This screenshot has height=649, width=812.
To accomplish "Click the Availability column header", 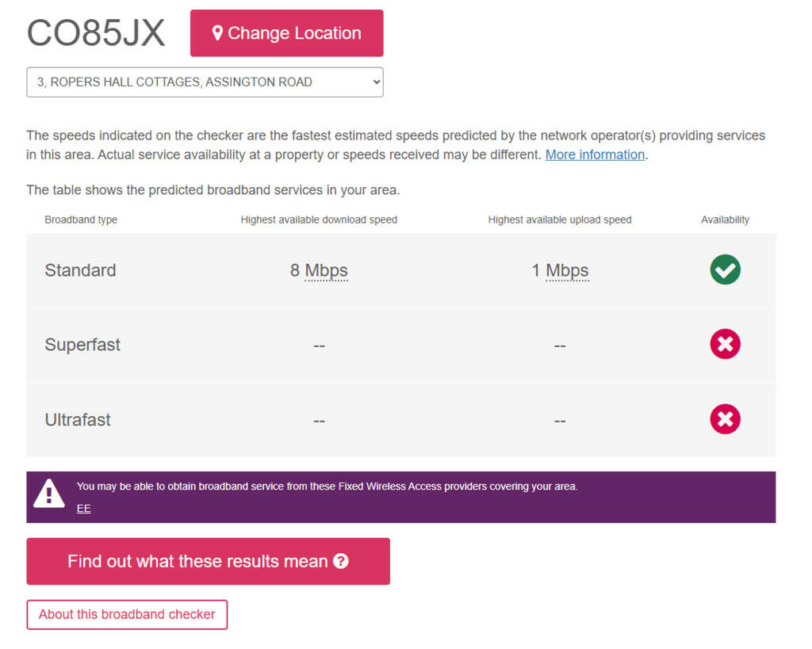I will [x=725, y=220].
